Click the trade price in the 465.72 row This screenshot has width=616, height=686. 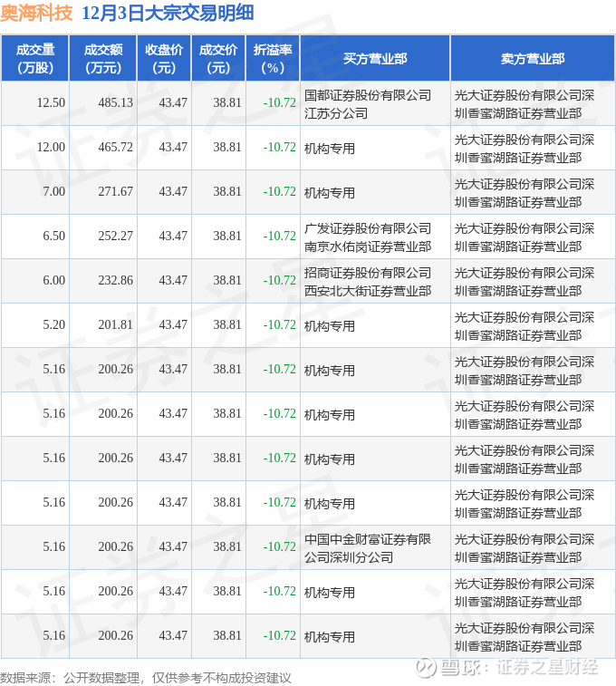[x=226, y=147]
